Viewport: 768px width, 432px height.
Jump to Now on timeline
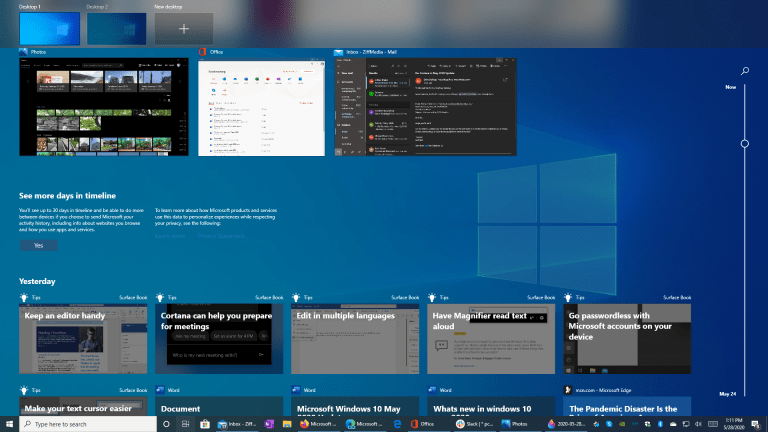pos(730,87)
